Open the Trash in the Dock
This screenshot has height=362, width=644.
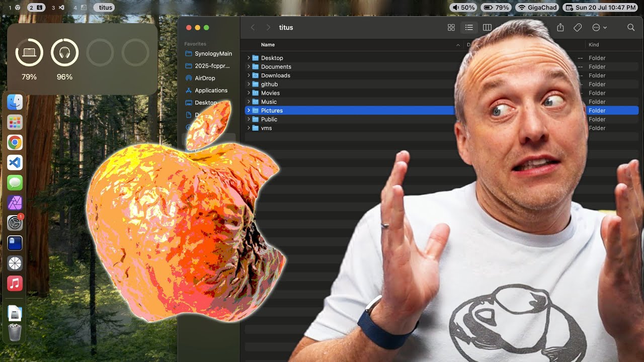15,333
